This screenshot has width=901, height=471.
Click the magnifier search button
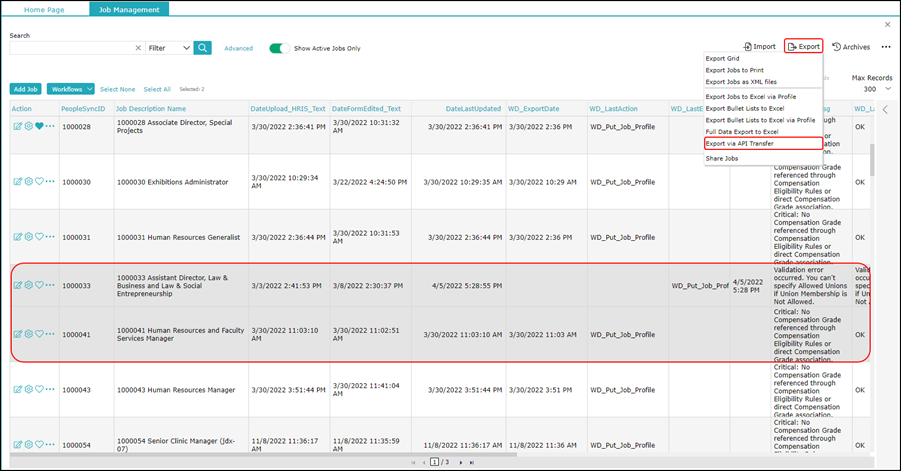[x=202, y=48]
